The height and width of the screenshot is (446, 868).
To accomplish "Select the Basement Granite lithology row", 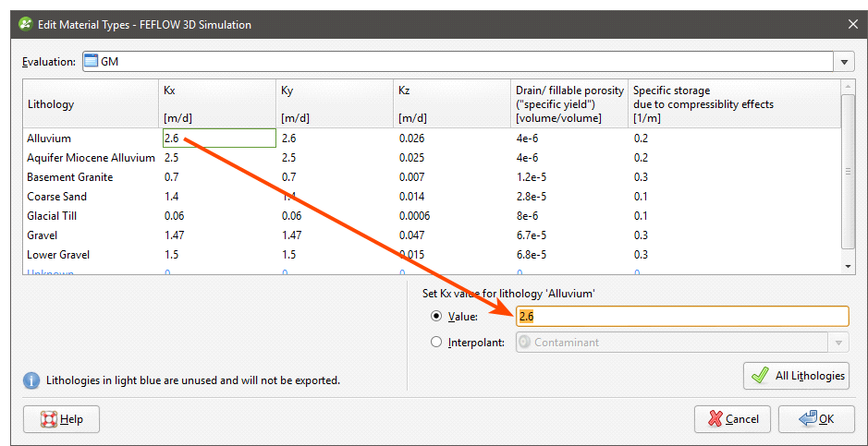I will (x=70, y=177).
